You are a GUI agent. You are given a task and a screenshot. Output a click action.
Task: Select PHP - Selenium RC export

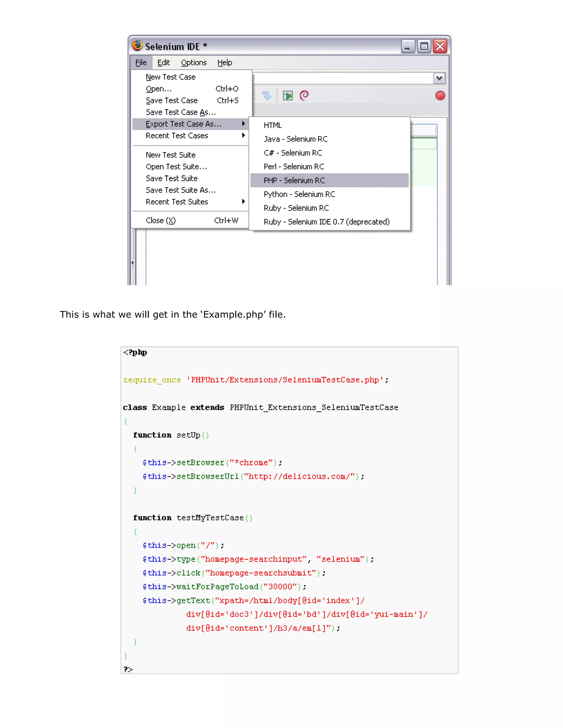(x=294, y=180)
